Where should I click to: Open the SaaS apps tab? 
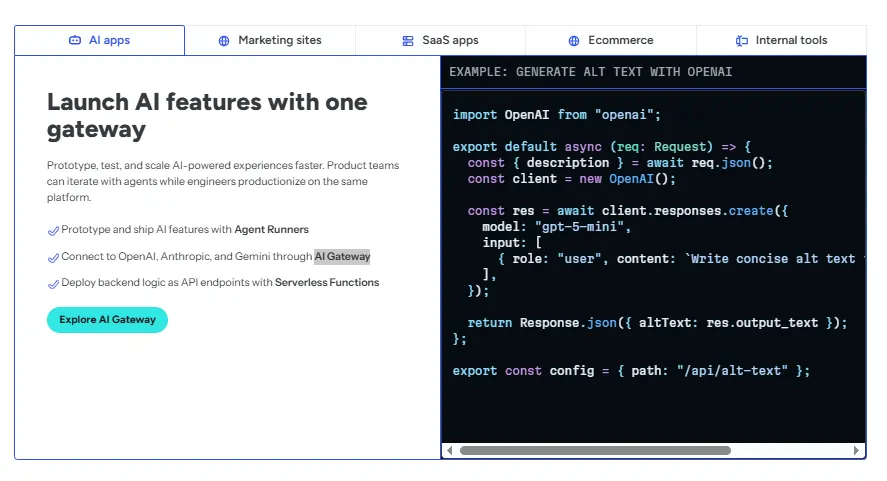point(440,40)
